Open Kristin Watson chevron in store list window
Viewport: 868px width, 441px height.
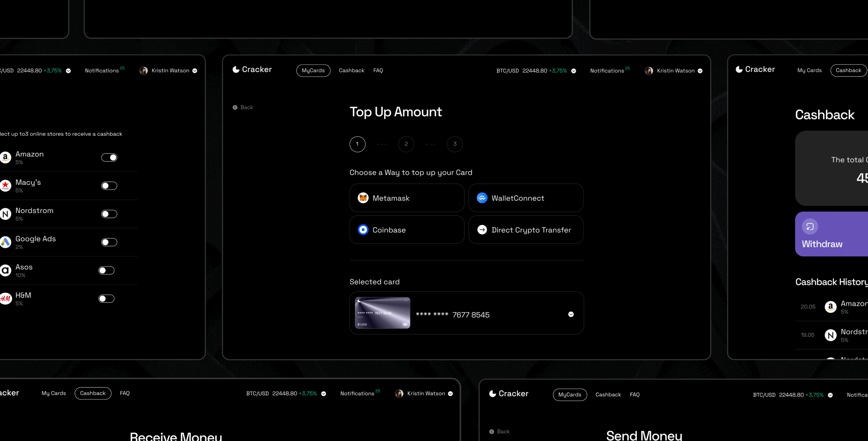[x=195, y=71]
